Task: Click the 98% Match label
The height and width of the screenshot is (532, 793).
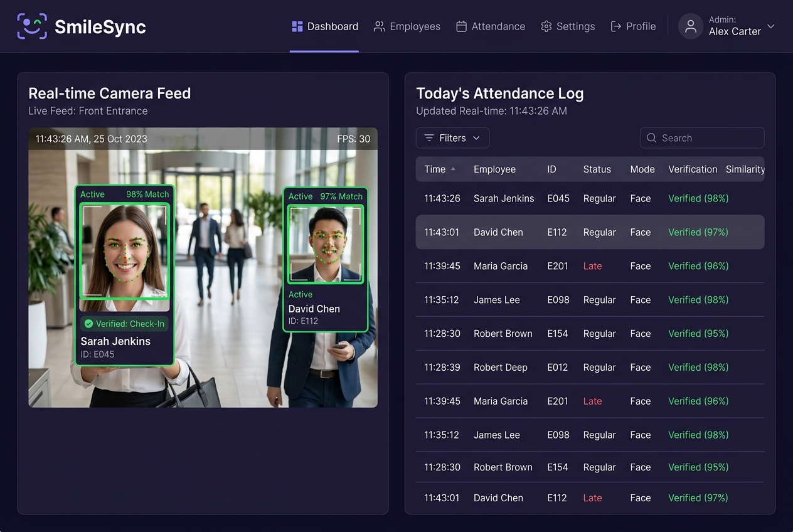Action: pos(147,194)
